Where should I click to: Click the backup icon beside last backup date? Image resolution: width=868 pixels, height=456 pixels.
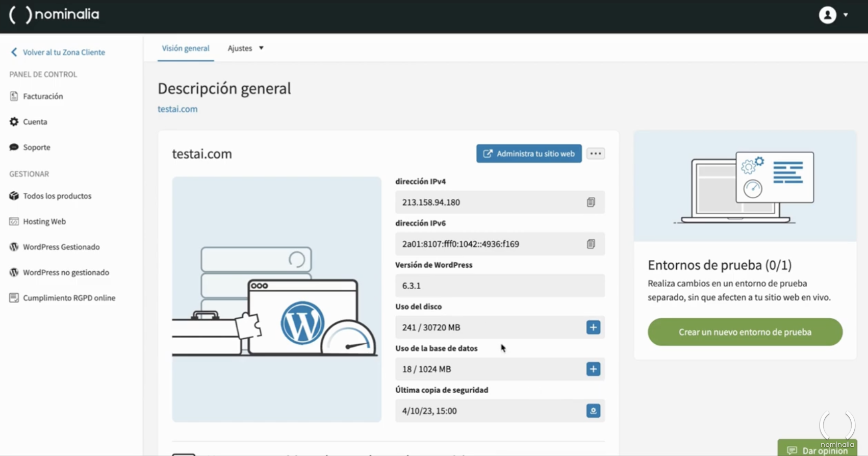pyautogui.click(x=593, y=411)
